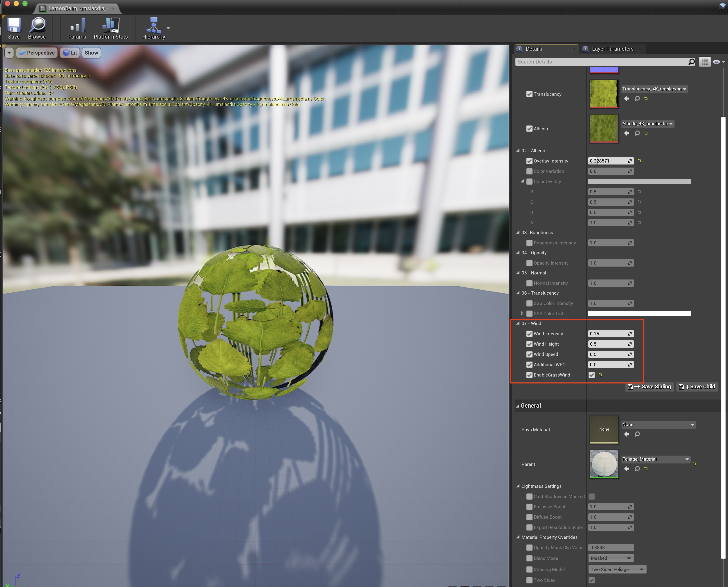728x587 pixels.
Task: Uncheck the Wind Intensity override checkbox
Action: tap(529, 334)
